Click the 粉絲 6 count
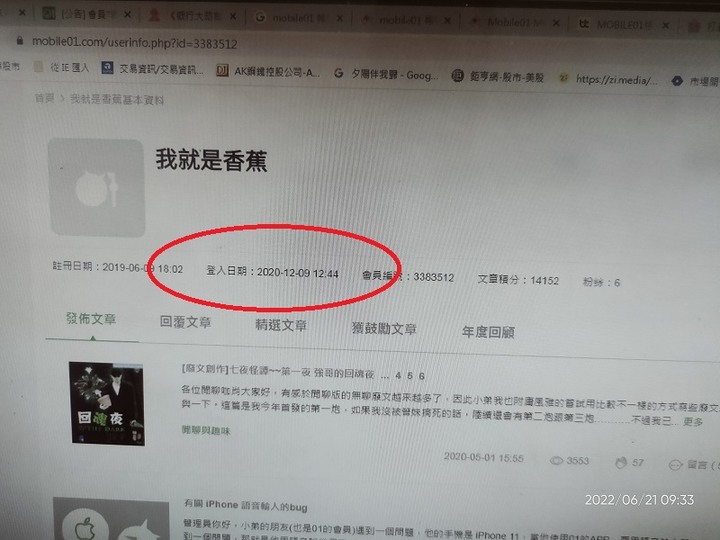The height and width of the screenshot is (540, 720). tap(601, 282)
